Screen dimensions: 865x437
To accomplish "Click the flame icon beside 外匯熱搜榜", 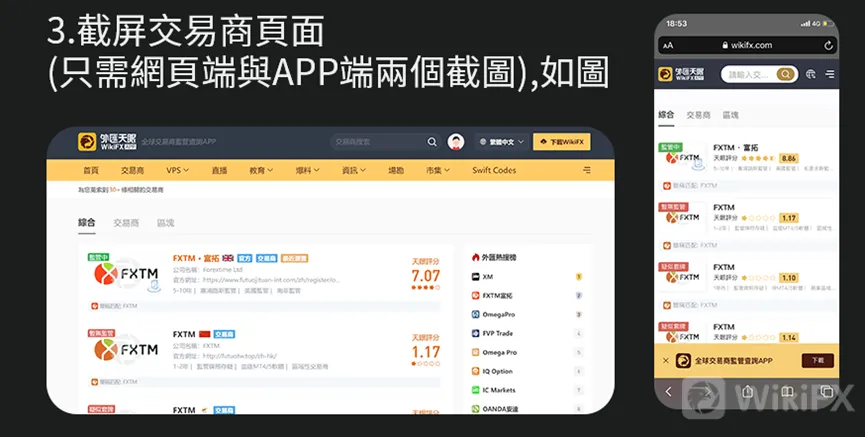I will pos(476,257).
